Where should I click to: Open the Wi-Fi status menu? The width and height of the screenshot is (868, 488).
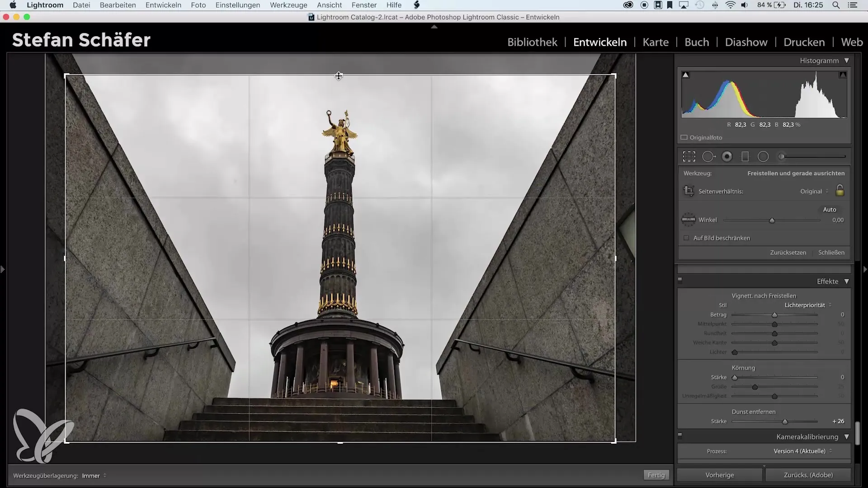pyautogui.click(x=730, y=5)
